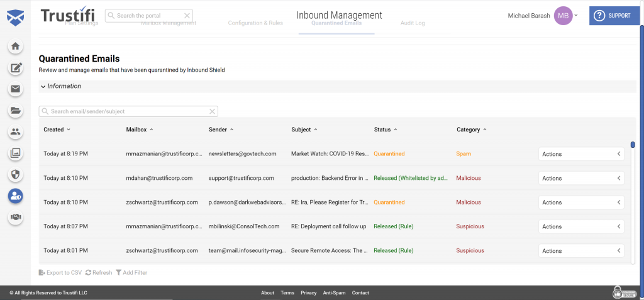Click mailbox mdahan@trustificorp.com
Viewport: 644px width, 300px height.
pyautogui.click(x=159, y=178)
